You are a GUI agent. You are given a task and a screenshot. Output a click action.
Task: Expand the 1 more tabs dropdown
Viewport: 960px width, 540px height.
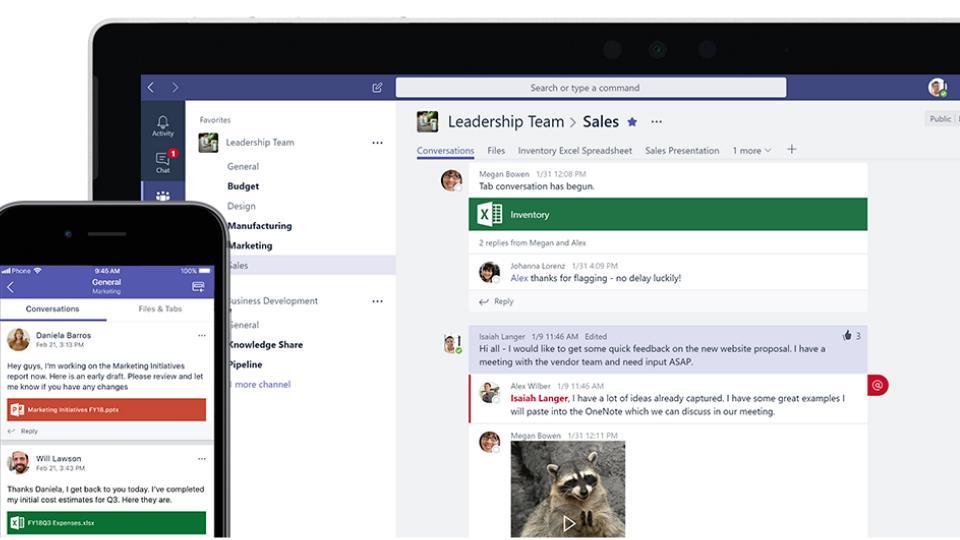[x=752, y=151]
